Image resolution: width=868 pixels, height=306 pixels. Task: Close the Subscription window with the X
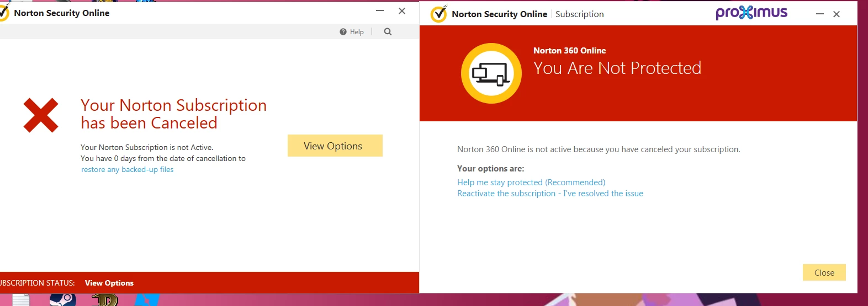(837, 14)
